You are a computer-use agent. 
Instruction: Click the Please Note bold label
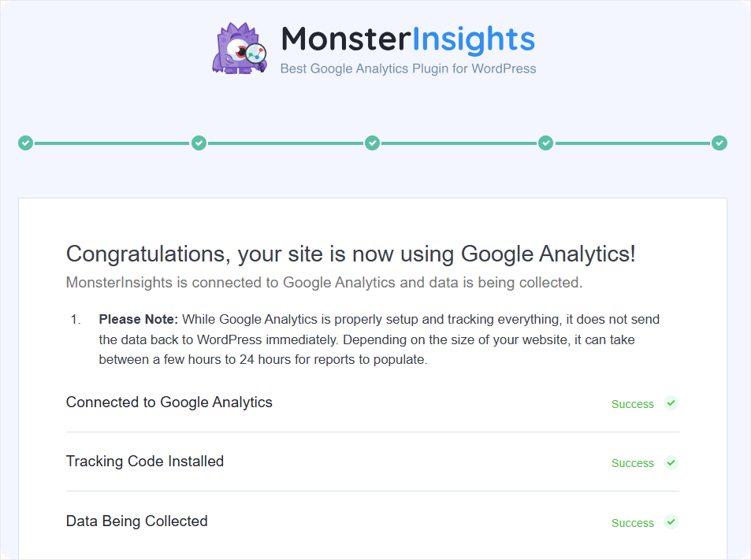click(139, 319)
